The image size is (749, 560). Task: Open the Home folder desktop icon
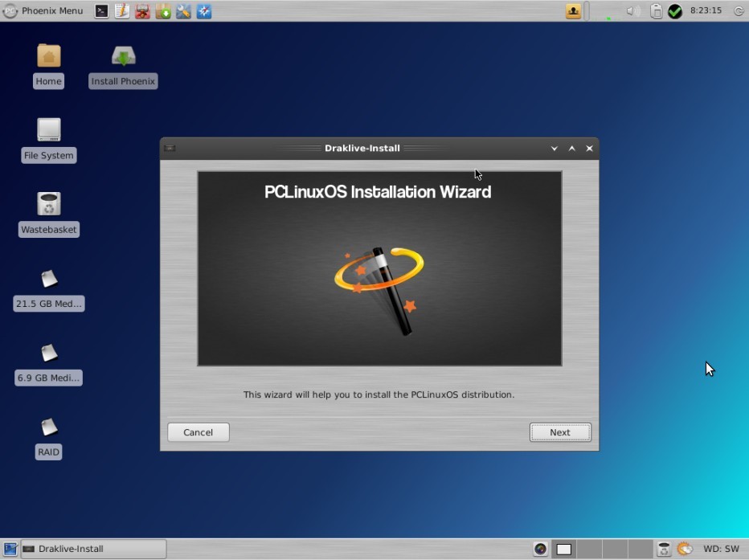tap(49, 65)
